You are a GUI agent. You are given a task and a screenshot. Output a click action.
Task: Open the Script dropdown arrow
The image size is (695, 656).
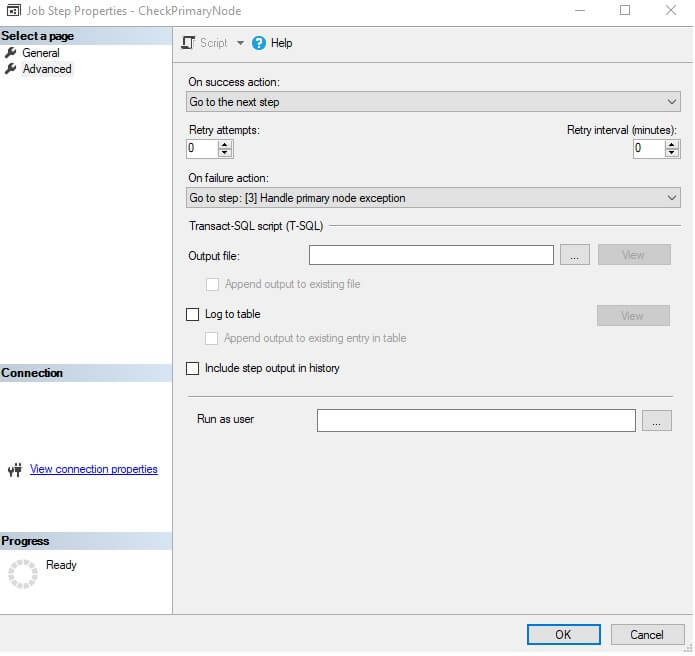tap(240, 43)
